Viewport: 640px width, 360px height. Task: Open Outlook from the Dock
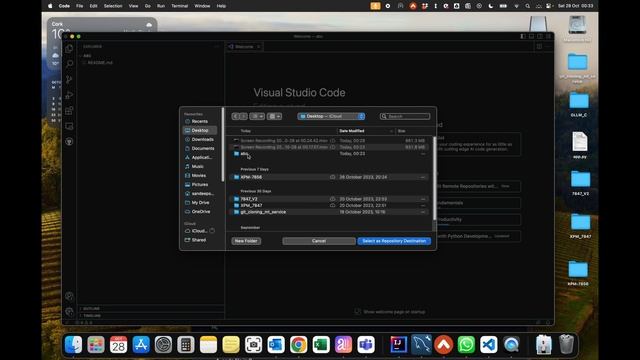tap(276, 345)
